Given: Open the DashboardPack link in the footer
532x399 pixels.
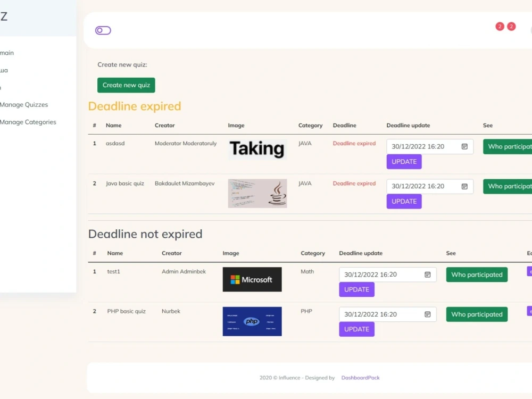Looking at the screenshot, I should tap(361, 378).
